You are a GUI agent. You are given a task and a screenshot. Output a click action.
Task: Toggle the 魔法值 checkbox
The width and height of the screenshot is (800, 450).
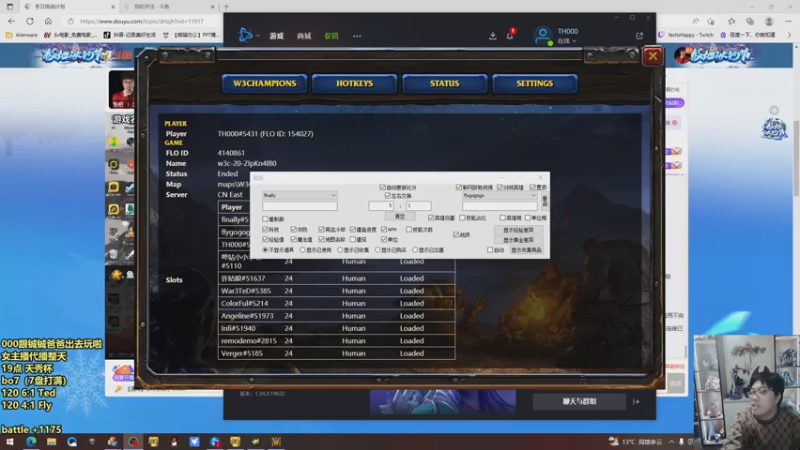click(x=302, y=239)
